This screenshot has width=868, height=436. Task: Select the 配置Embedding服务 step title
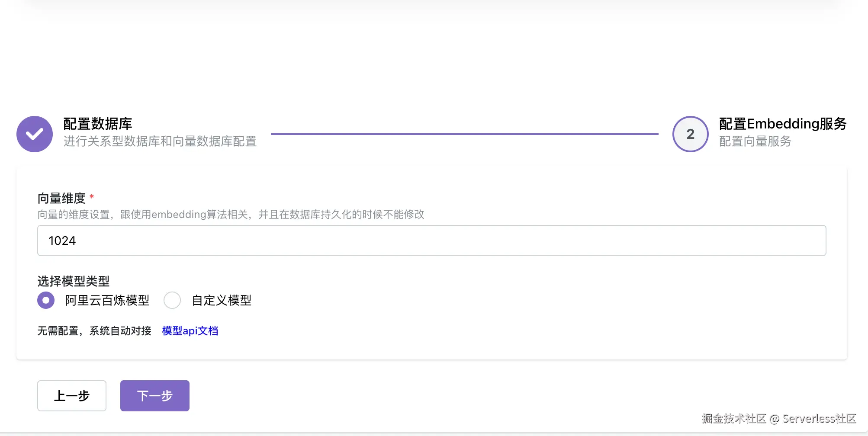[x=782, y=124]
